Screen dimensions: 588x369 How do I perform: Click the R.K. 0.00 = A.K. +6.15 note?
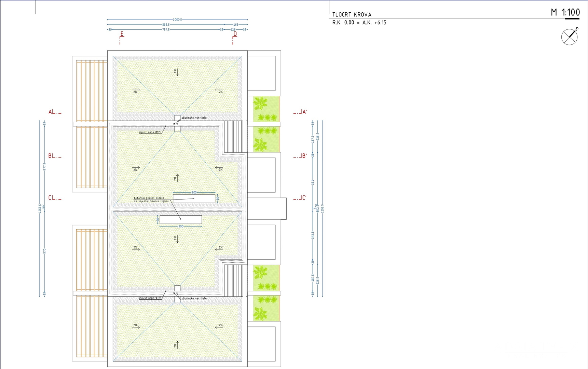click(359, 23)
